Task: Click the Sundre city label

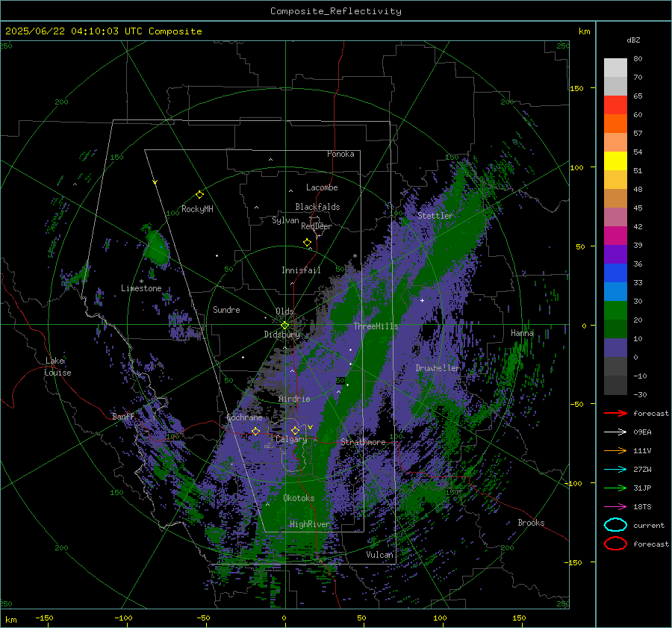Action: (226, 309)
